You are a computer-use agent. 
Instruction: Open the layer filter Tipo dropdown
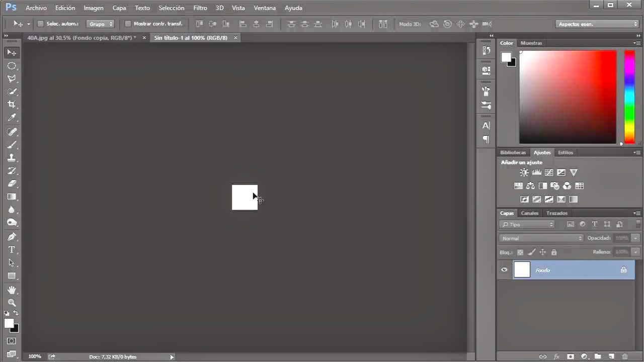[527, 224]
